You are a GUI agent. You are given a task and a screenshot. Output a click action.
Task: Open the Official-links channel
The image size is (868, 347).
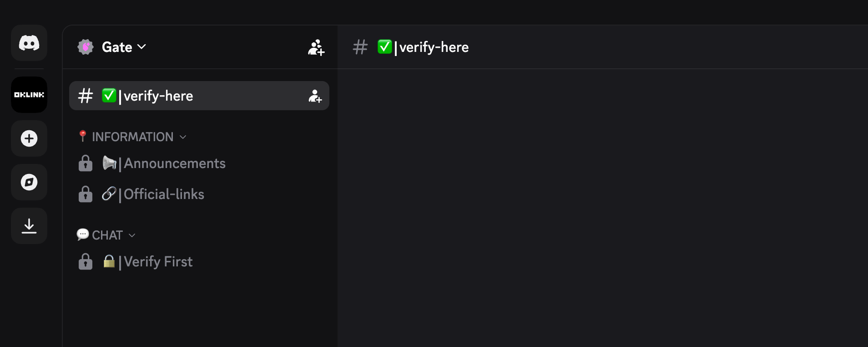click(x=164, y=194)
